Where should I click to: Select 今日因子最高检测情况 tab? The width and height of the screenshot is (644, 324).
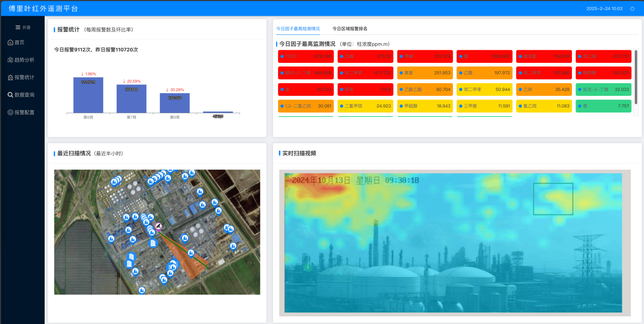pos(298,29)
